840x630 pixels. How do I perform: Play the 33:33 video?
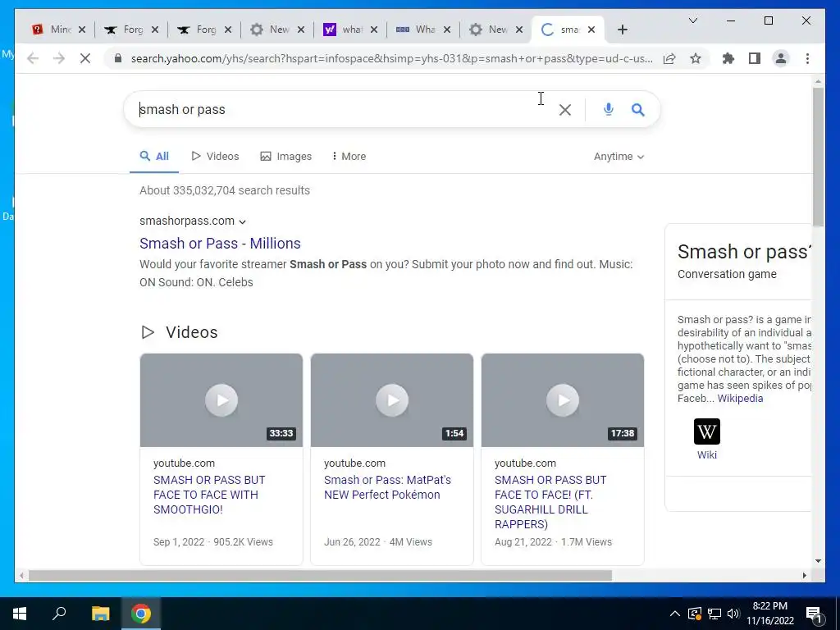221,400
